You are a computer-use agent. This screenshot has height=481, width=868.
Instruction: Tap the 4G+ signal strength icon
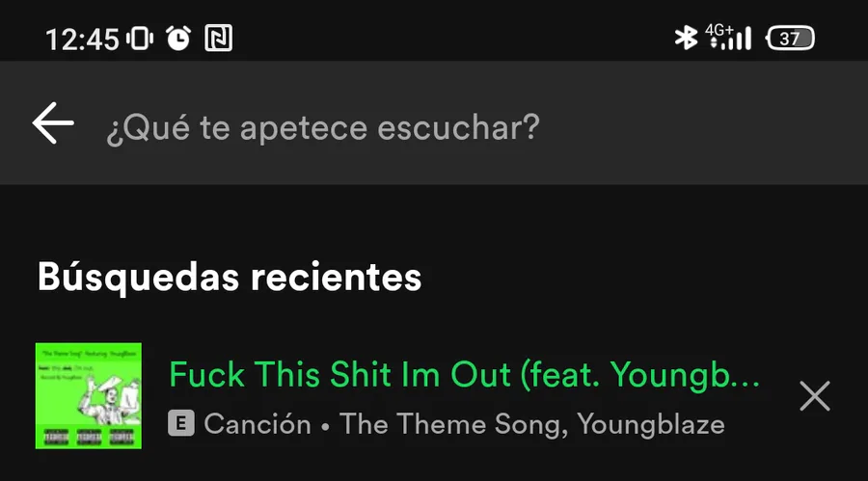(x=728, y=38)
